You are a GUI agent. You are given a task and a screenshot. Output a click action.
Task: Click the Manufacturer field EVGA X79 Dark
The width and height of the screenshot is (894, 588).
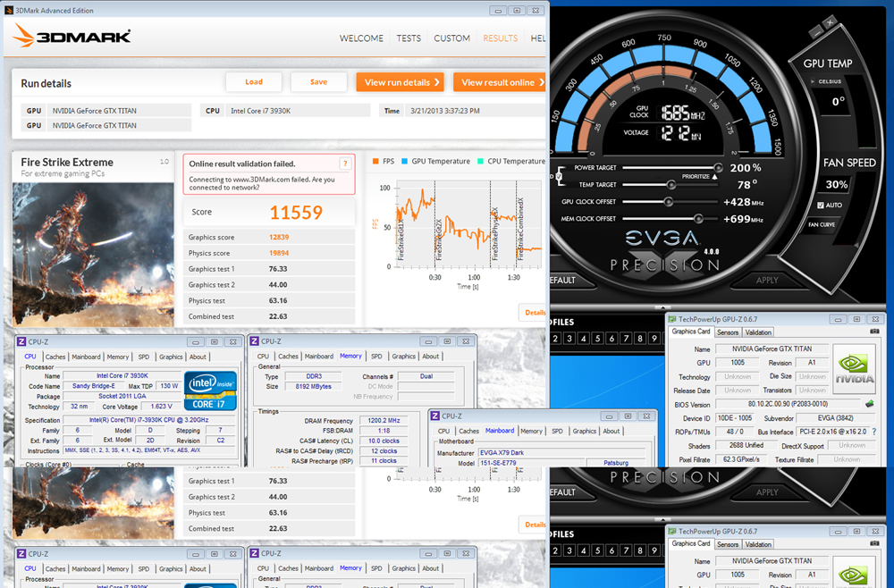click(x=561, y=453)
